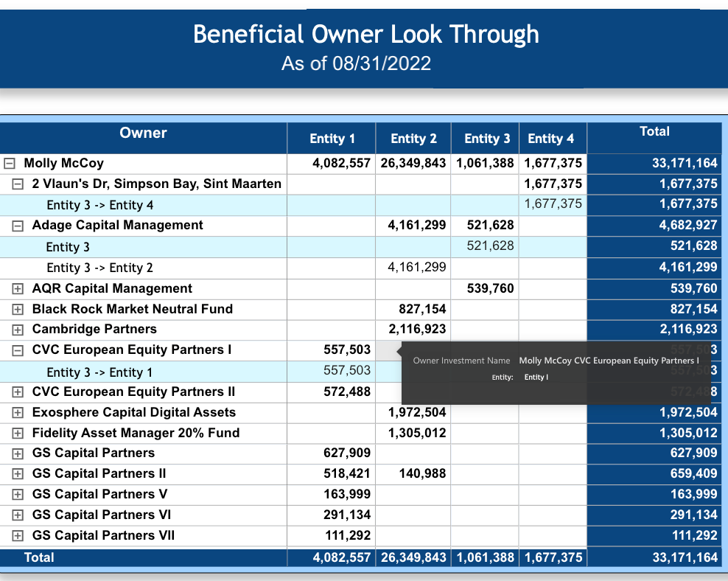
Task: Click 163,999 in the Entity 1 column
Action: pos(347,494)
